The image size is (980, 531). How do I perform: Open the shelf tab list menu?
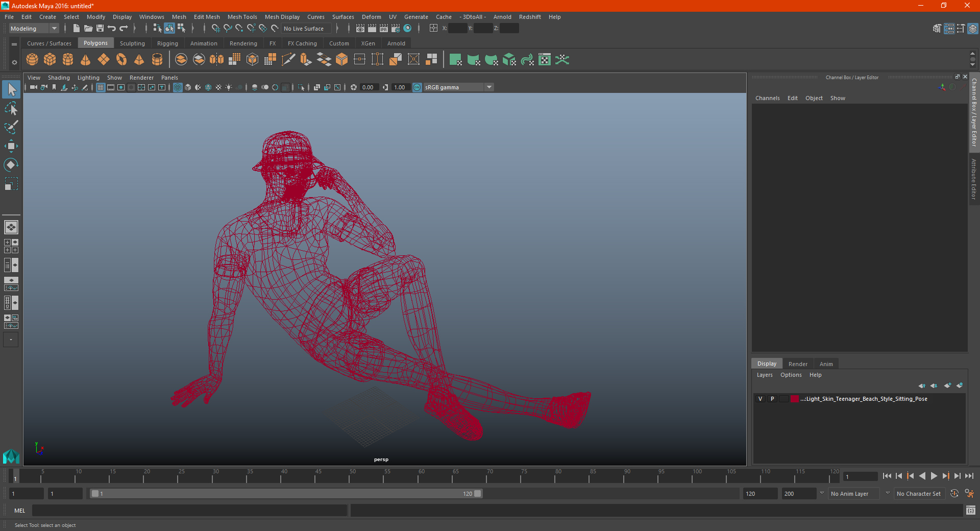pos(14,44)
